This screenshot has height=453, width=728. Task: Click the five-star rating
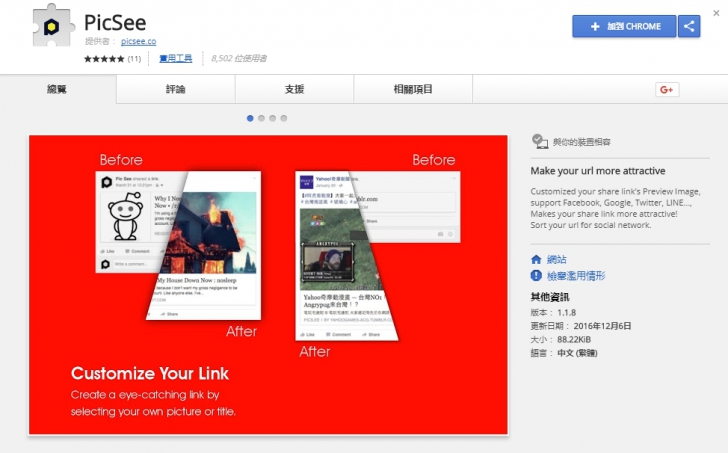point(104,59)
